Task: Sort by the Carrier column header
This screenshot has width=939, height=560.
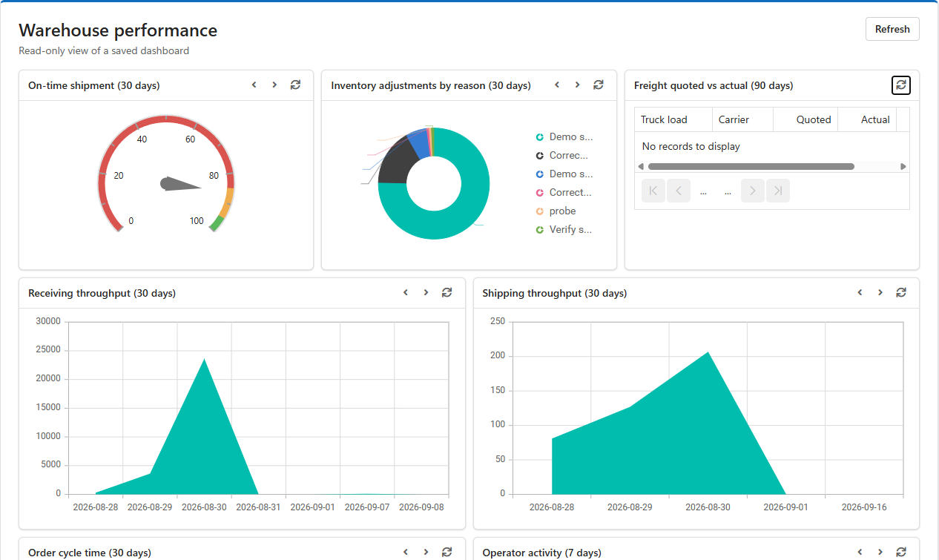Action: 742,119
